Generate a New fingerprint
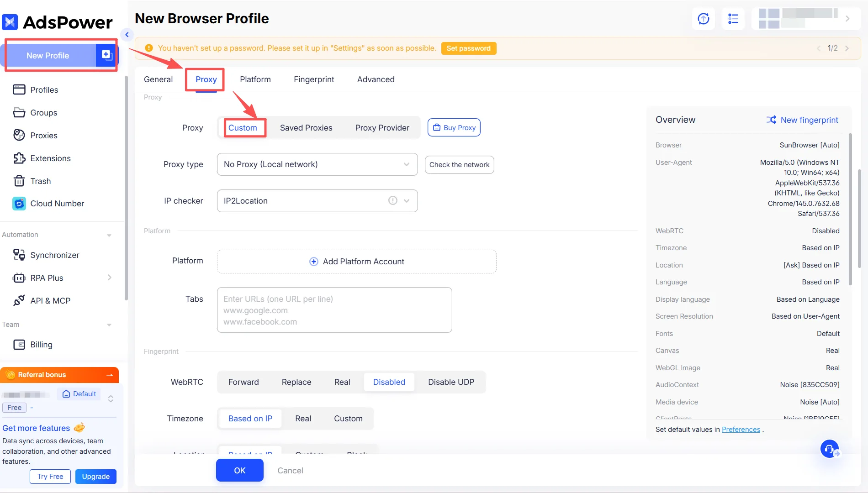The width and height of the screenshot is (868, 493). tap(809, 120)
